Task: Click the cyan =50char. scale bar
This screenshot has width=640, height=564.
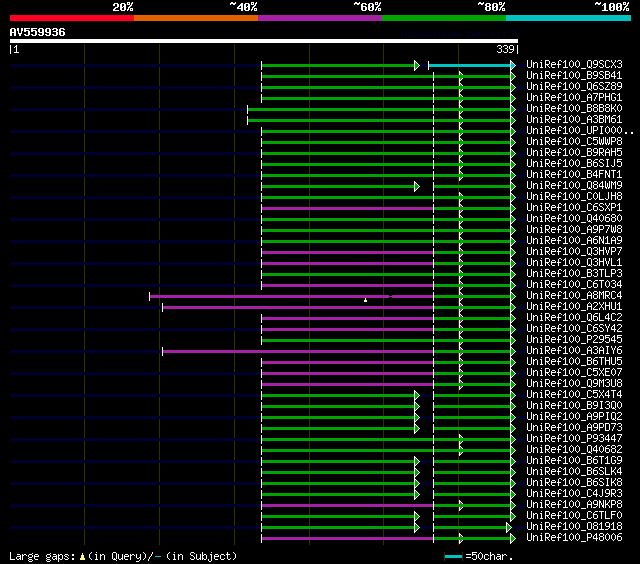Action: coord(453,556)
